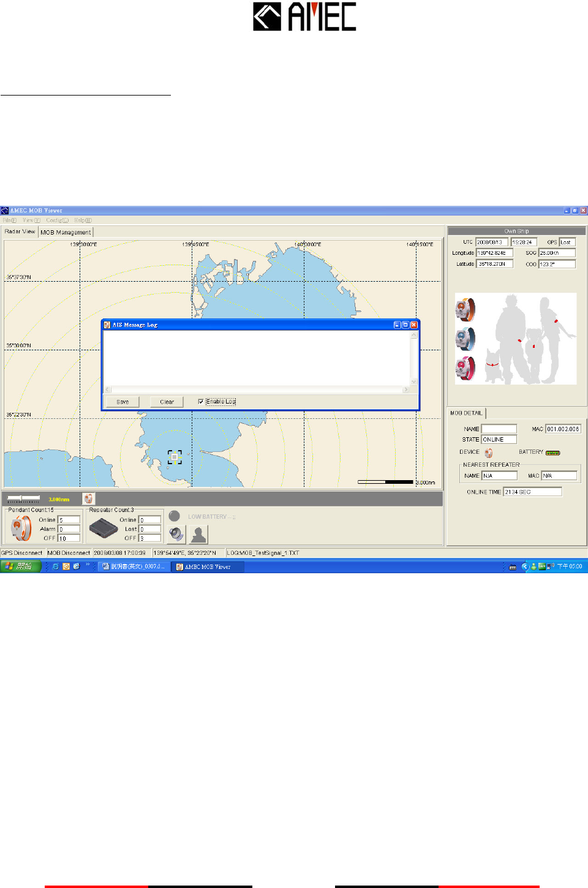
Task: Click the AIS log horizontal scroll right arrow
Action: click(x=405, y=389)
